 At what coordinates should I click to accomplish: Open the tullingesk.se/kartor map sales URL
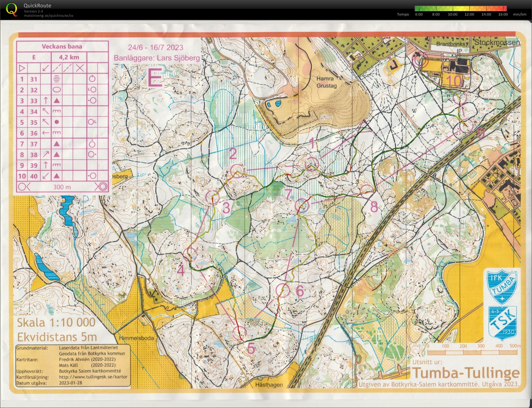coord(93,377)
